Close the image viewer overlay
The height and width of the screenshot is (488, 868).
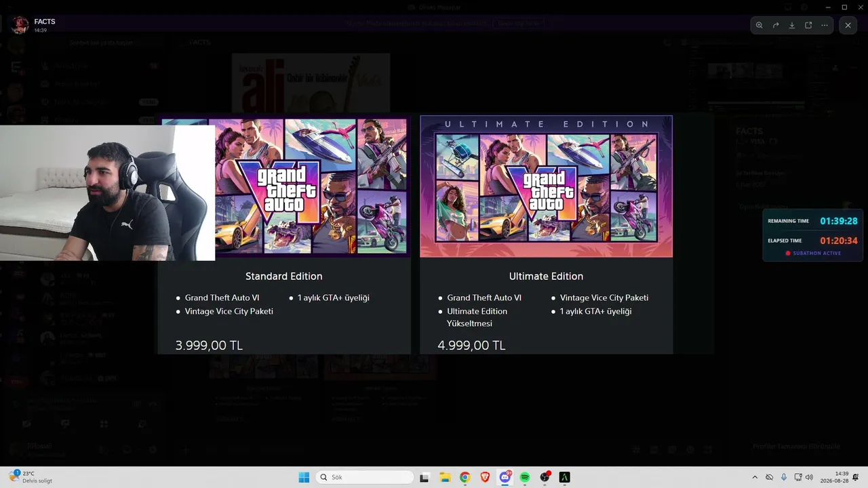[x=848, y=25]
